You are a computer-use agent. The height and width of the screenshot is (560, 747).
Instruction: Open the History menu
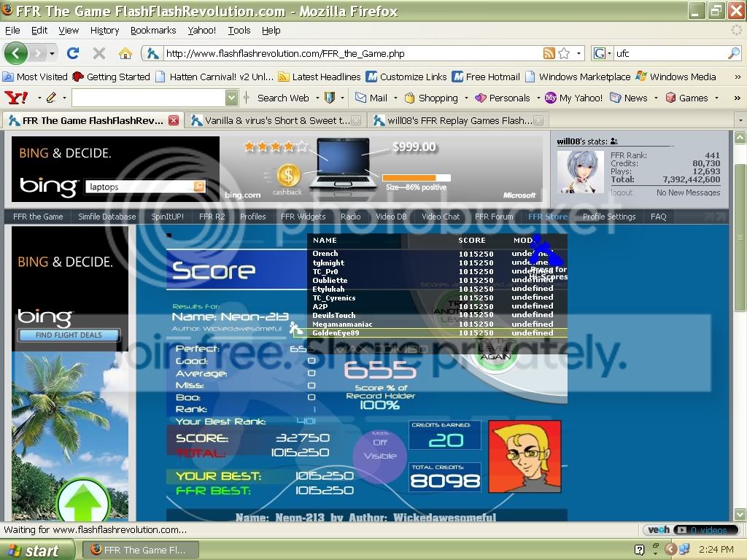click(x=104, y=31)
